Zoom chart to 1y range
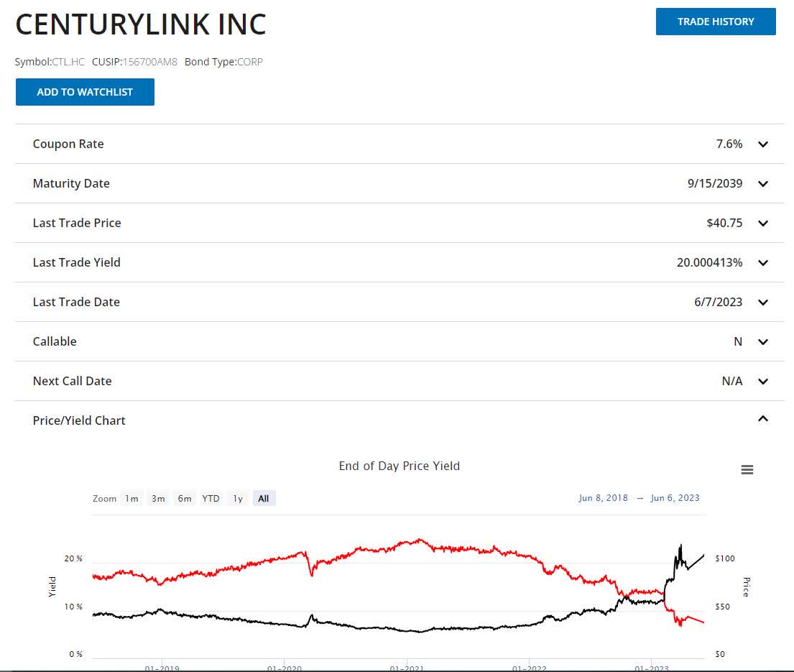 (x=238, y=498)
